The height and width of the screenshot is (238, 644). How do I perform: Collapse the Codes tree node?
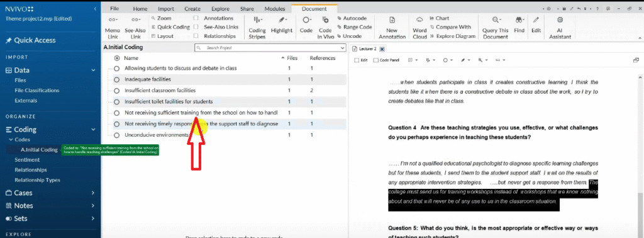pyautogui.click(x=11, y=140)
